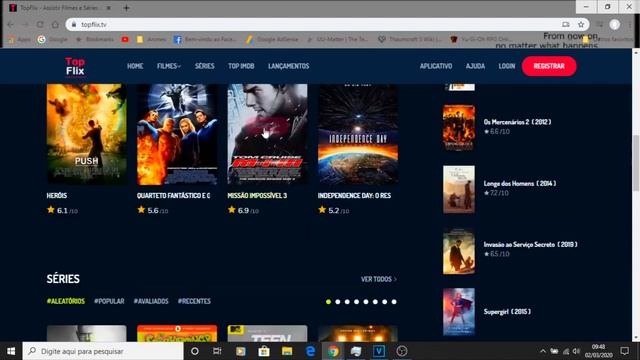The image size is (640, 360).
Task: Click the browser back arrow
Action: [x=11, y=24]
